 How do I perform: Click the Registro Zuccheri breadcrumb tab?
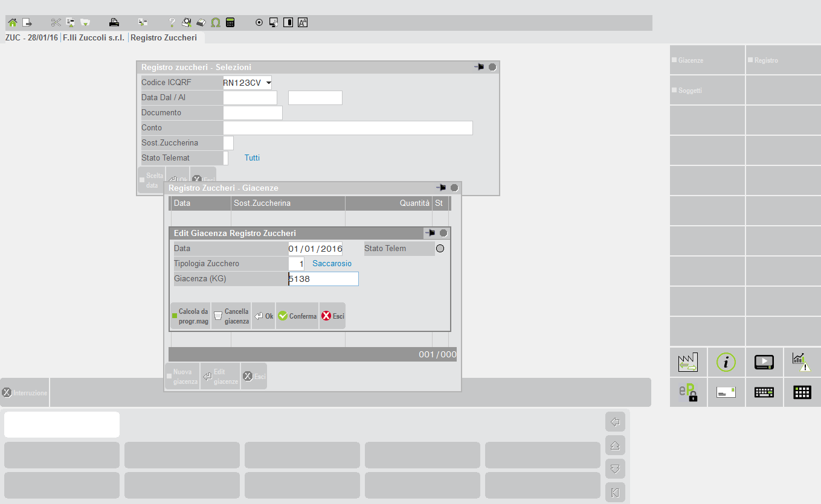click(164, 37)
